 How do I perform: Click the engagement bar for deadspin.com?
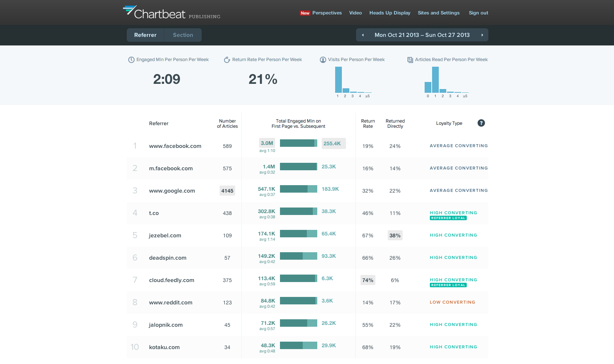298,256
